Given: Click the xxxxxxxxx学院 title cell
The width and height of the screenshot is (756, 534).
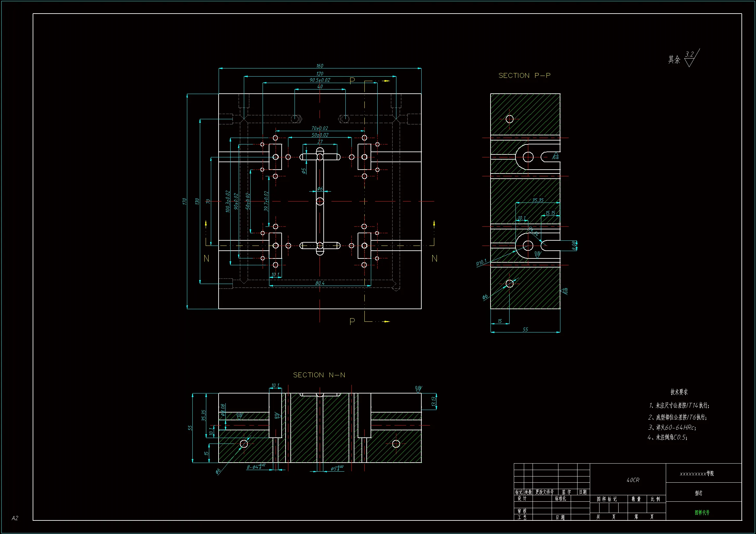Looking at the screenshot, I should point(697,474).
